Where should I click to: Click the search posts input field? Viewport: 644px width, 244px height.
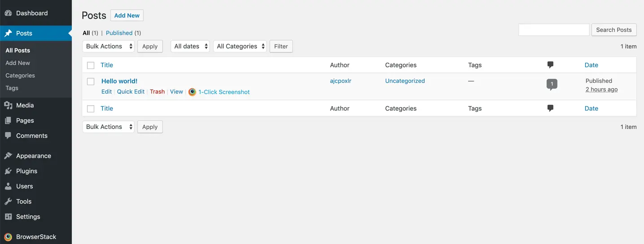[x=554, y=30]
